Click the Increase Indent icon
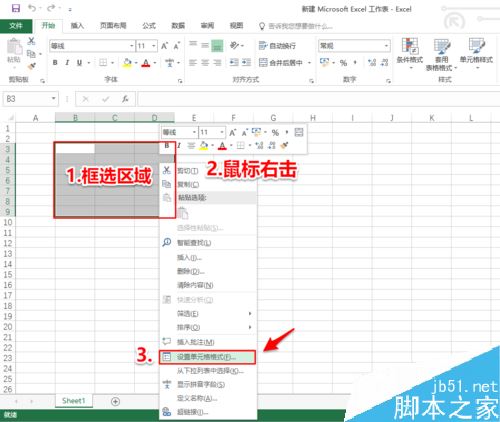This screenshot has width=500, height=422. 246,62
